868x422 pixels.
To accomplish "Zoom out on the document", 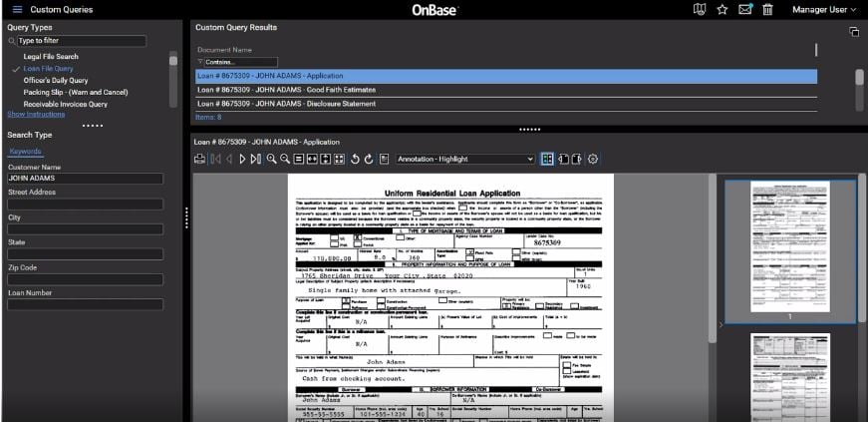I will pos(285,160).
